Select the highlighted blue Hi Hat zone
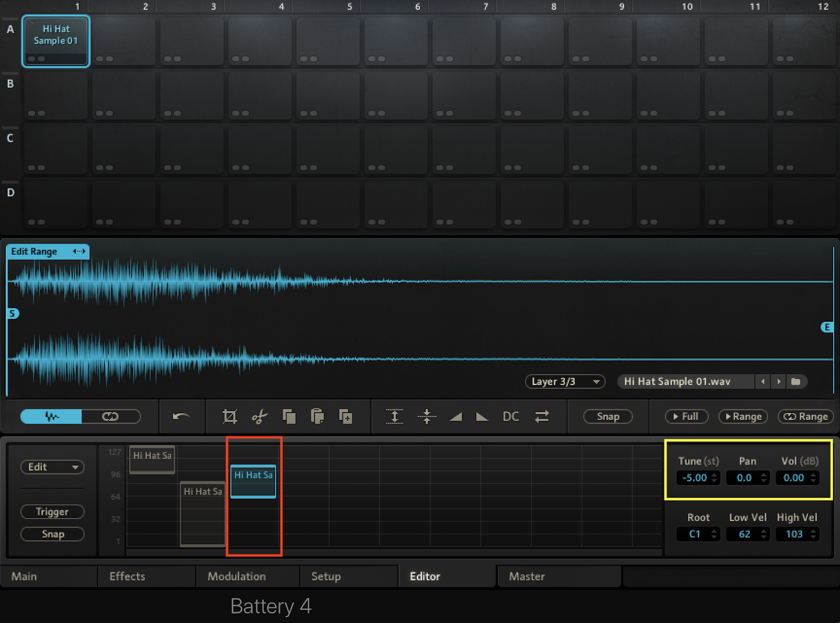 pyautogui.click(x=253, y=481)
